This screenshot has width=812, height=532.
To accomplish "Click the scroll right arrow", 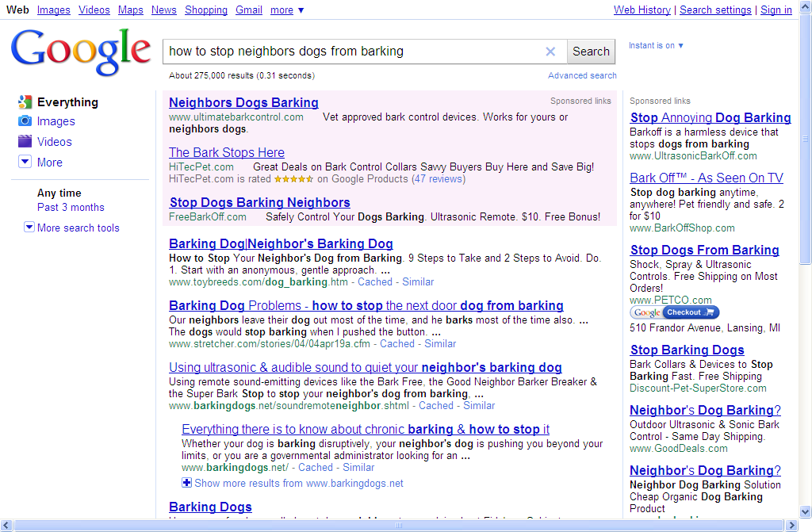I will click(791, 526).
